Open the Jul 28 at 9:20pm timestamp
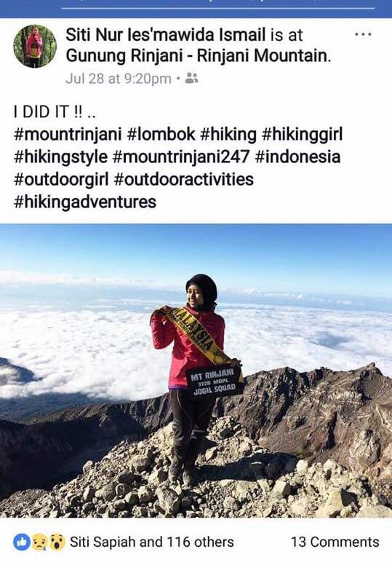Viewport: 392px width, 565px height. tap(119, 78)
